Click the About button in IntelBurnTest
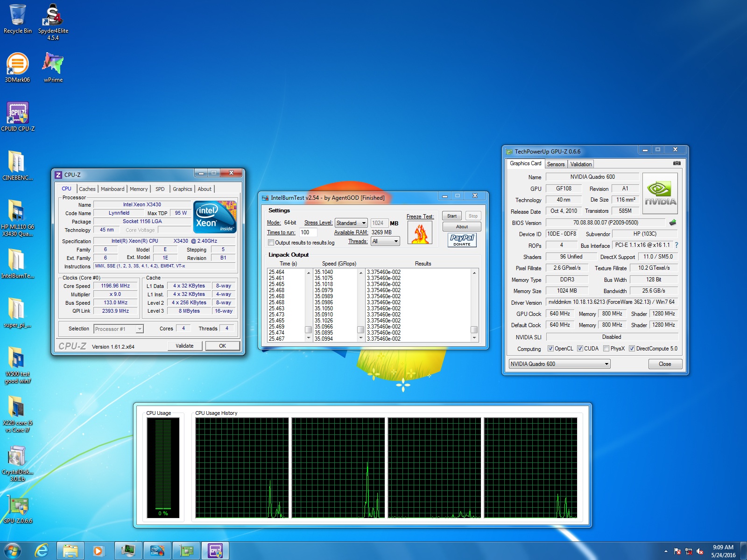This screenshot has width=747, height=560. 462,227
